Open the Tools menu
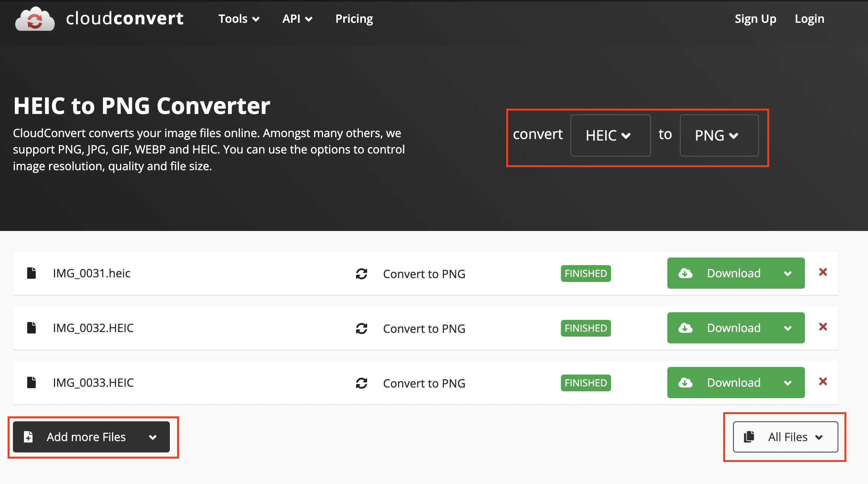Image resolution: width=868 pixels, height=484 pixels. 239,19
